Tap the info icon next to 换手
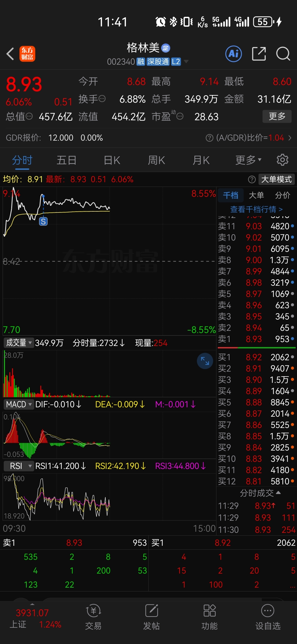 click(x=102, y=99)
